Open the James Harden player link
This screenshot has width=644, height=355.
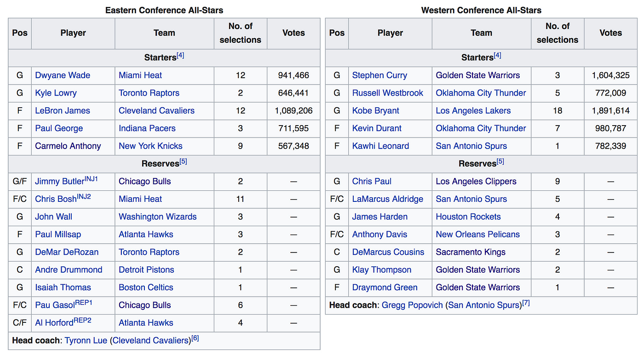click(x=380, y=217)
